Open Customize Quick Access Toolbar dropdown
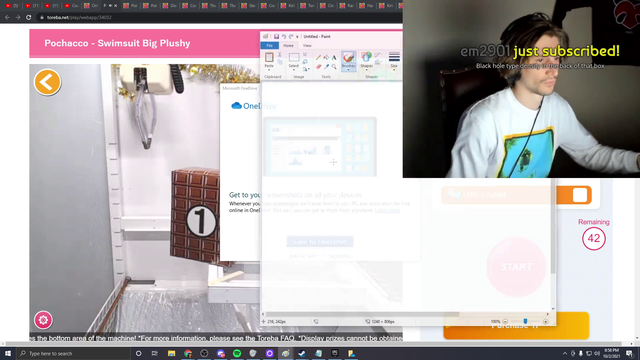Screen dimensions: 640x360 click(298, 37)
